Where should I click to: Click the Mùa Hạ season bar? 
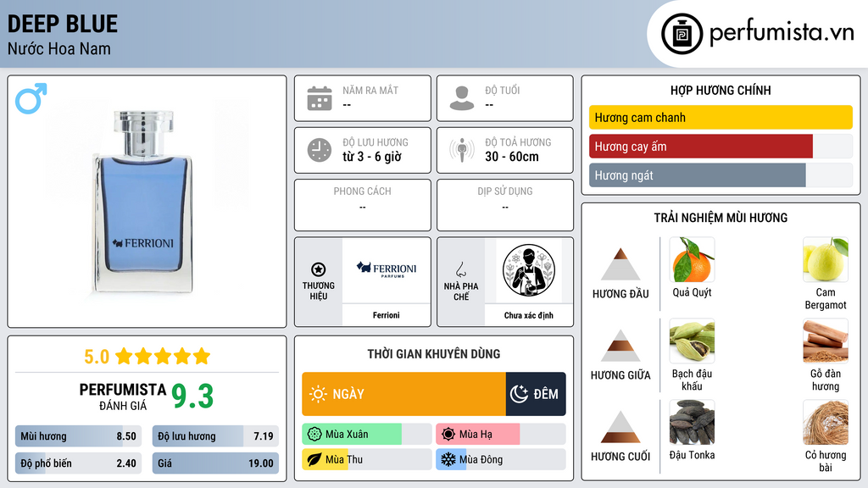[500, 435]
